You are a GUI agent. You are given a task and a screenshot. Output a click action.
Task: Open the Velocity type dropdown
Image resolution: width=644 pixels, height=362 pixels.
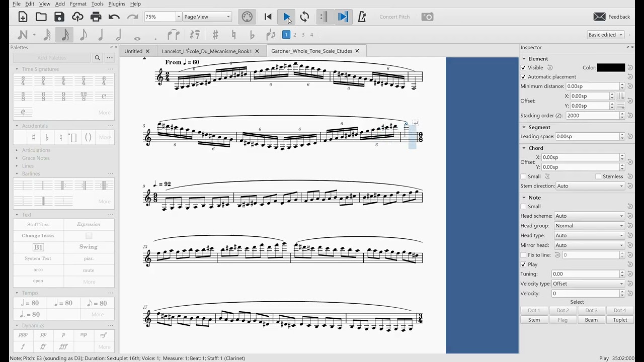coord(588,284)
